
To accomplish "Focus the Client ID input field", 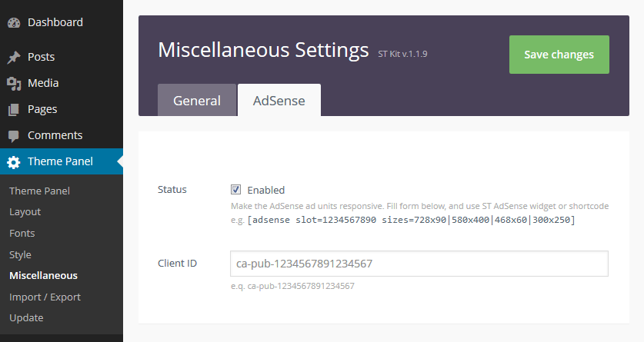I will (419, 264).
